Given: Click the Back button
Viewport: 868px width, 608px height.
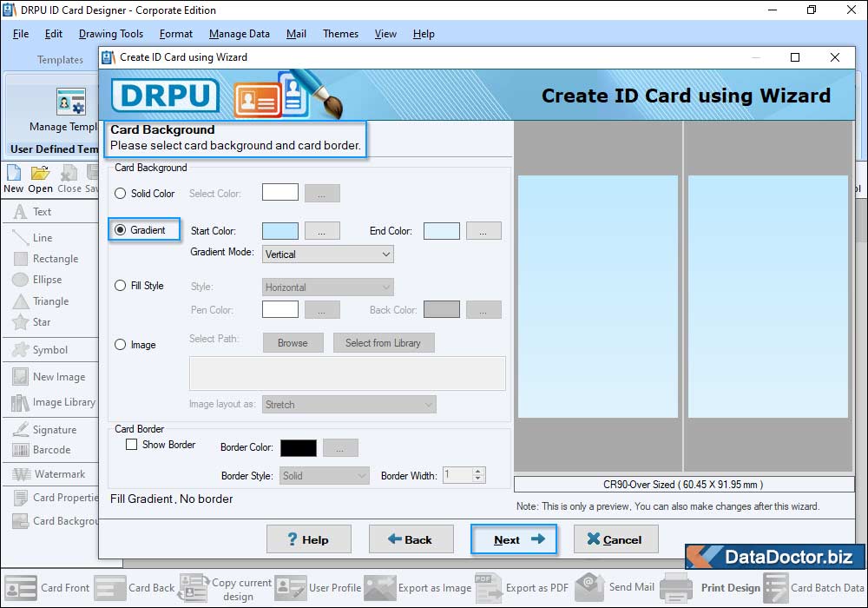Looking at the screenshot, I should click(x=411, y=539).
